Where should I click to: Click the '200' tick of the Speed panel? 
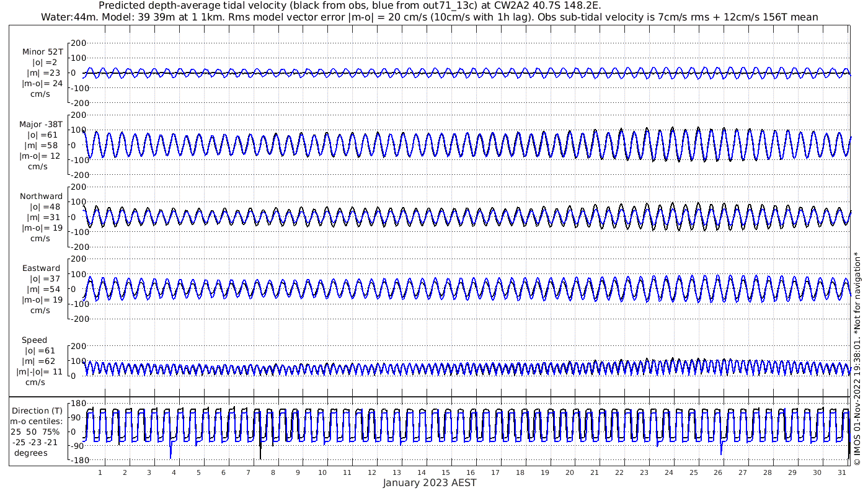[x=77, y=346]
